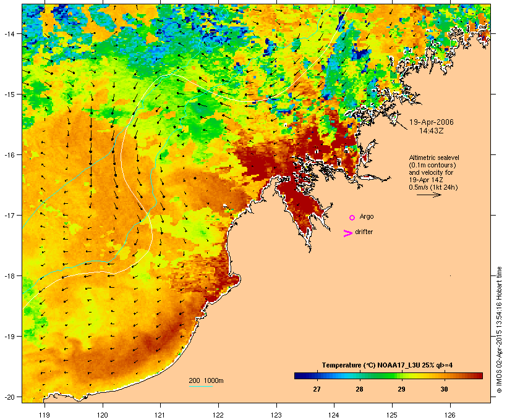Click the magenta drifter legend symbol
The image size is (507, 420).
click(x=348, y=233)
